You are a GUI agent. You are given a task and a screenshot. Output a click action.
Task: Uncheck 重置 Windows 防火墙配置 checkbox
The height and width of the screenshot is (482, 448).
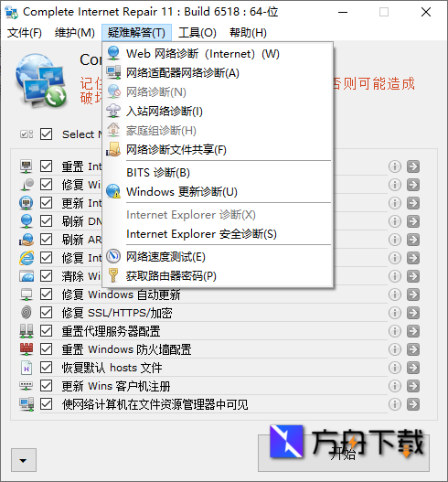46,349
